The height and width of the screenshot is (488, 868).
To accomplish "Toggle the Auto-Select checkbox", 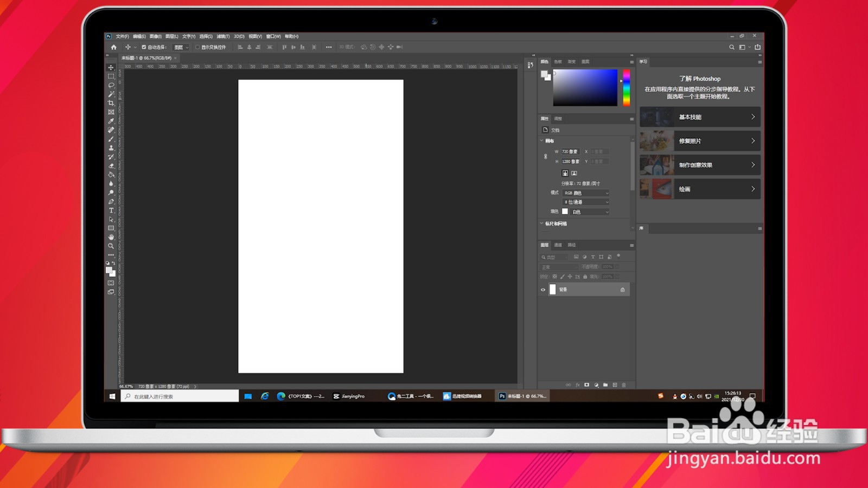I will (144, 47).
